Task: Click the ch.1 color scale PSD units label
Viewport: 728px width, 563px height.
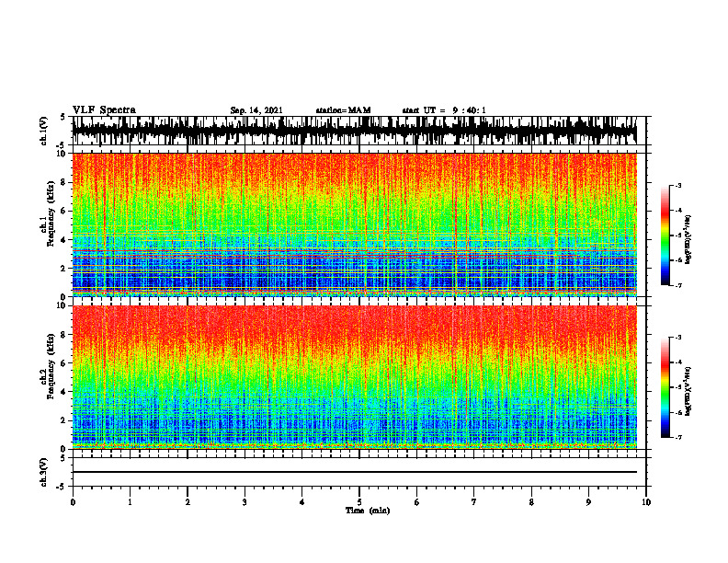Action: click(688, 239)
